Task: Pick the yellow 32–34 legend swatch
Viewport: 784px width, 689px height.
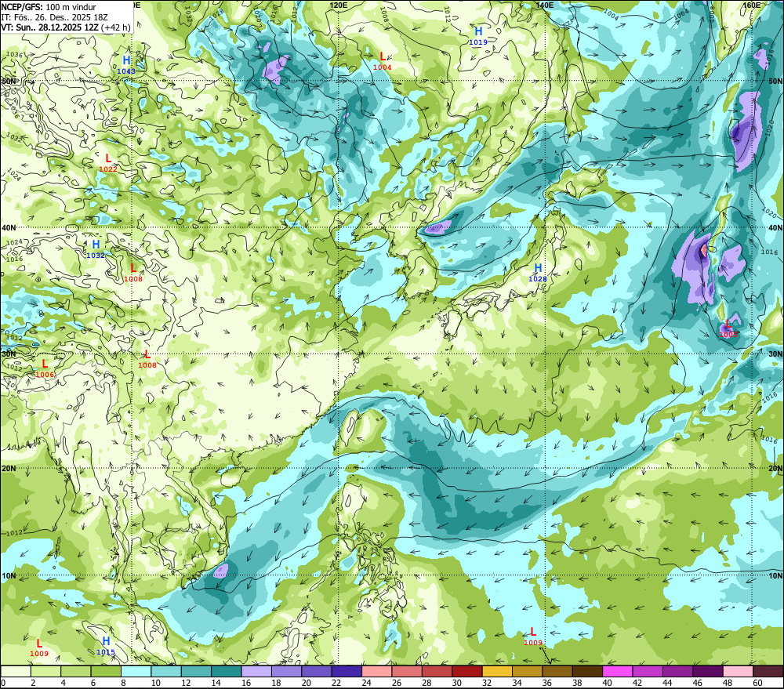Action: pos(497,671)
